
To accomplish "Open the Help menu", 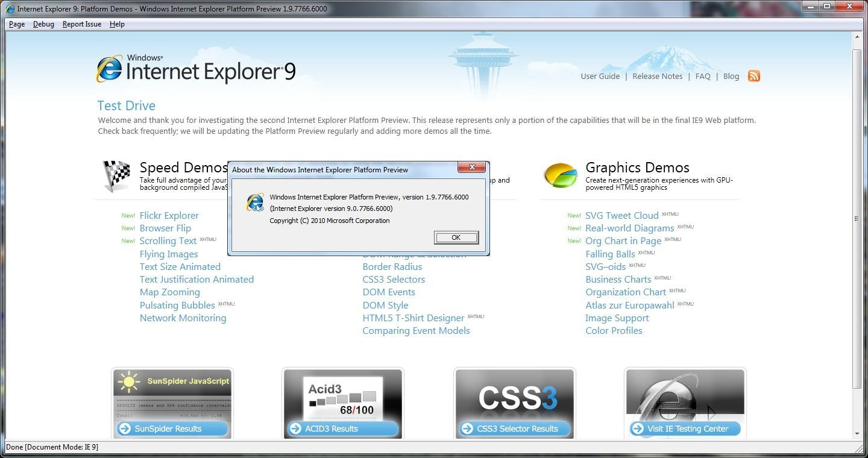I will (117, 24).
